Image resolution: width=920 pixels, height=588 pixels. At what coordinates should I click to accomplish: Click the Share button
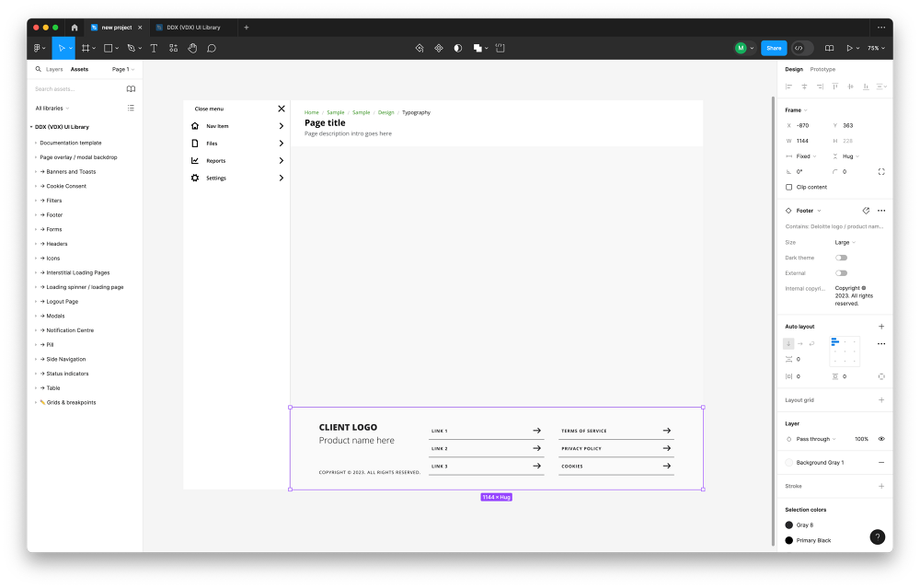774,48
